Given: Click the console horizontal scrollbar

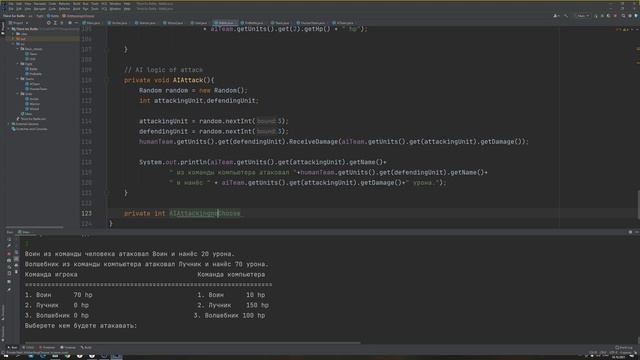Looking at the screenshot, I should pos(193,343).
